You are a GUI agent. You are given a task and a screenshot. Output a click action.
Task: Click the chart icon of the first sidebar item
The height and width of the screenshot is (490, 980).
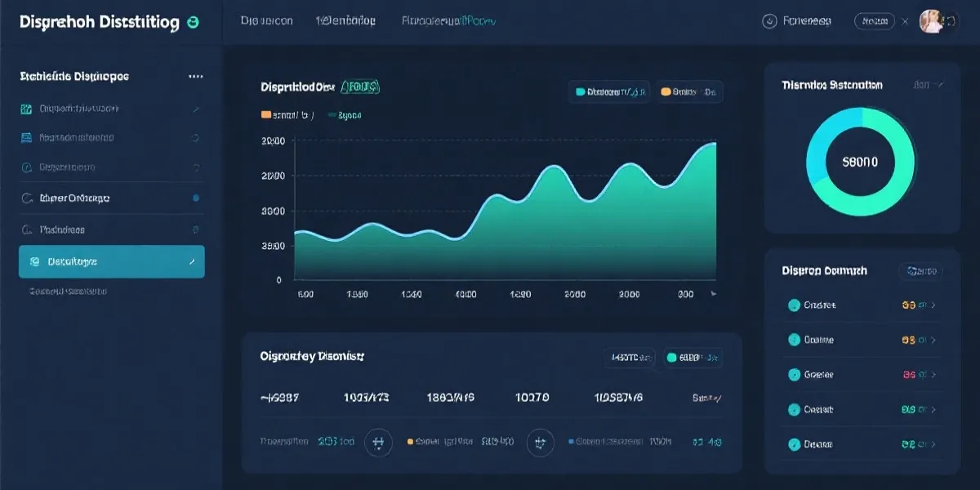tap(26, 109)
